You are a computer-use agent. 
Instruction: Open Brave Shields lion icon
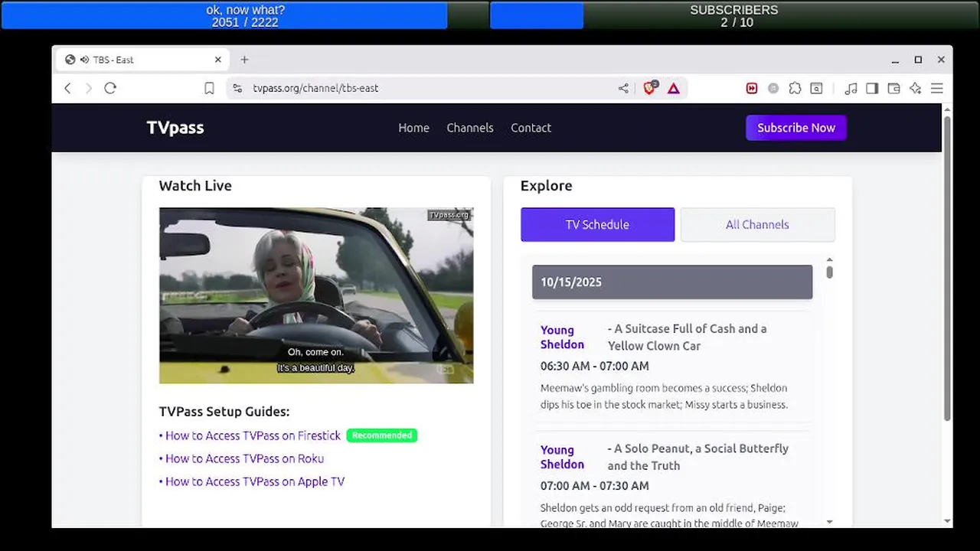[x=650, y=88]
